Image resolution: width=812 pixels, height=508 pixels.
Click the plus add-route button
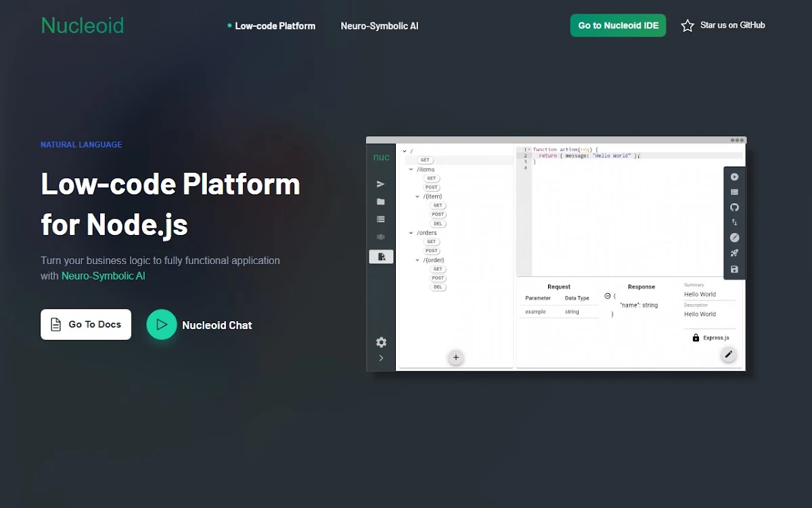(x=456, y=358)
